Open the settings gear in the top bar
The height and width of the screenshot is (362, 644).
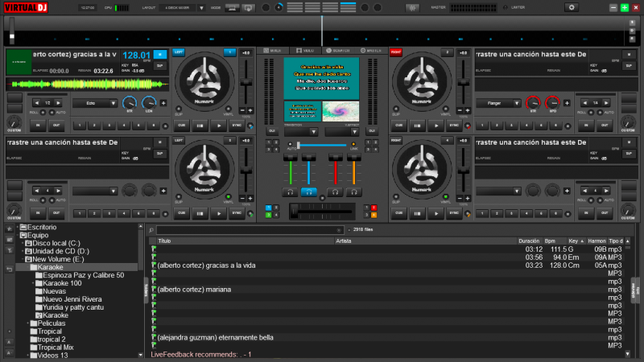[x=572, y=7]
